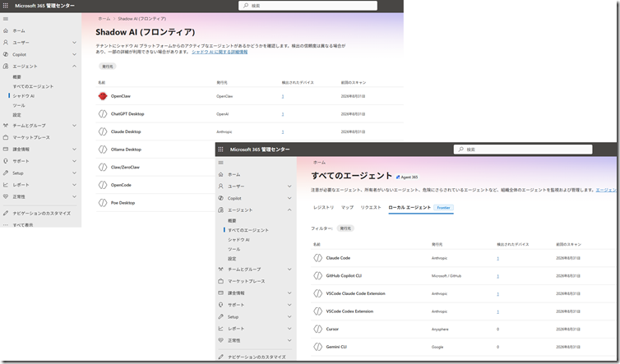This screenshot has height=364, width=620.
Task: Select the Claw/ZeroClaw row
Action: coord(155,167)
